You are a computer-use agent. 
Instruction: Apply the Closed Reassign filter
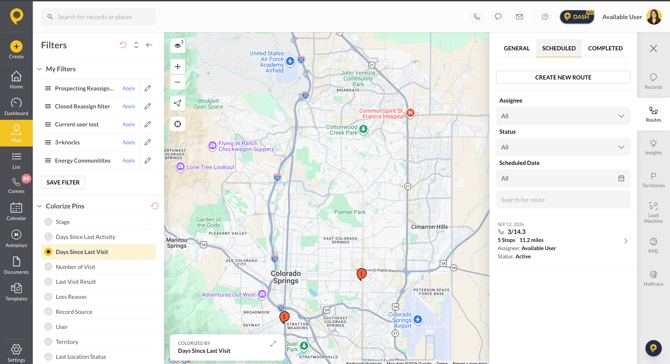tap(129, 106)
